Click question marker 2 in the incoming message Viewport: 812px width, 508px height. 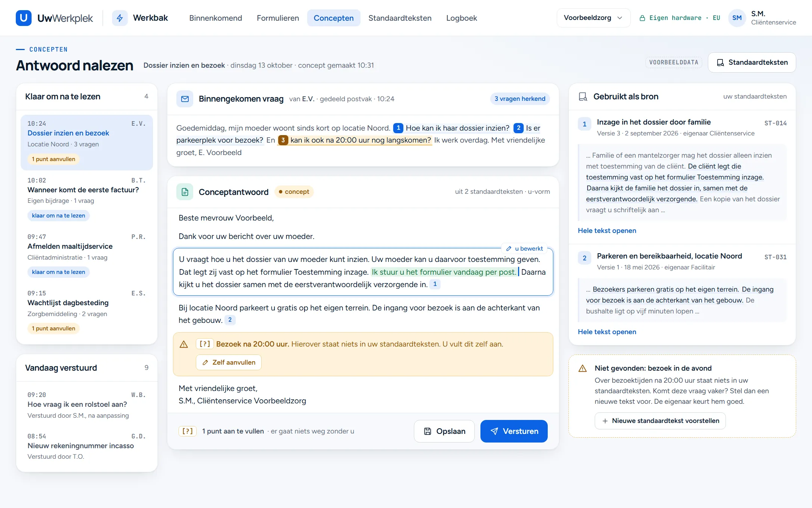click(518, 128)
